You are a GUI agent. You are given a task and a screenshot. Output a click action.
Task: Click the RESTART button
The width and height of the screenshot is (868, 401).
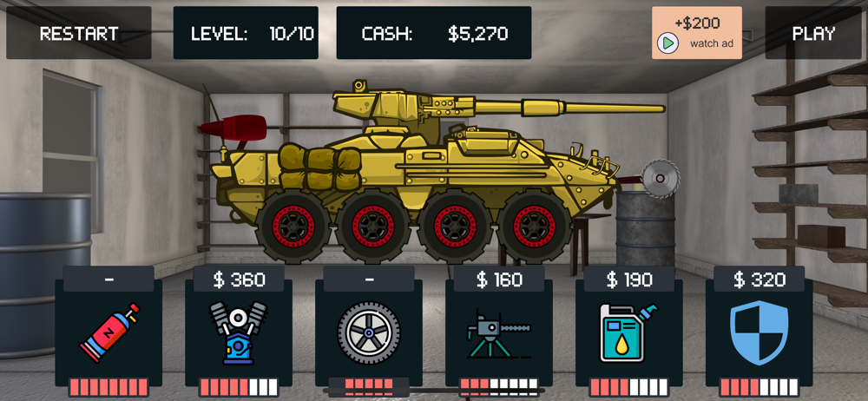(x=79, y=33)
